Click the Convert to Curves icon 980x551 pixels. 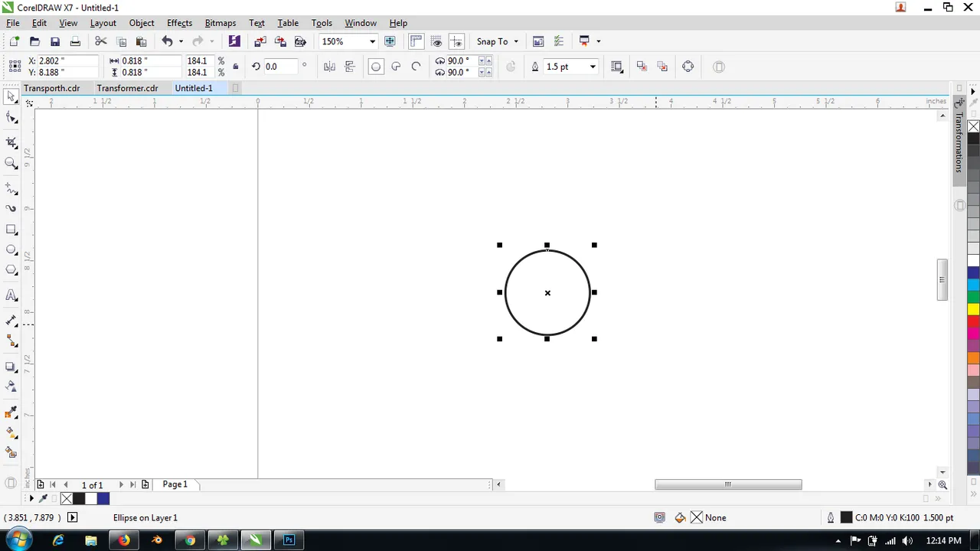coord(688,67)
